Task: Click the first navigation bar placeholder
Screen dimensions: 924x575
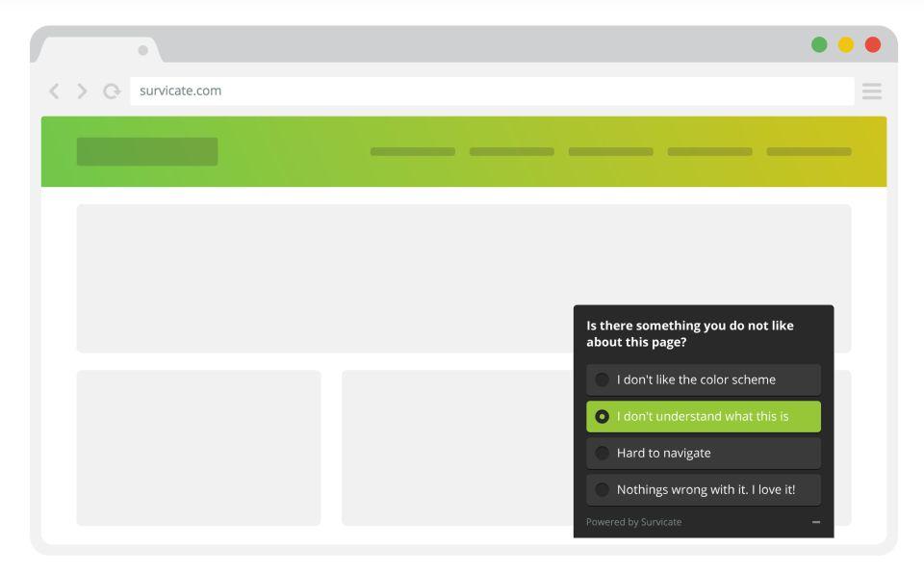Action: click(413, 151)
